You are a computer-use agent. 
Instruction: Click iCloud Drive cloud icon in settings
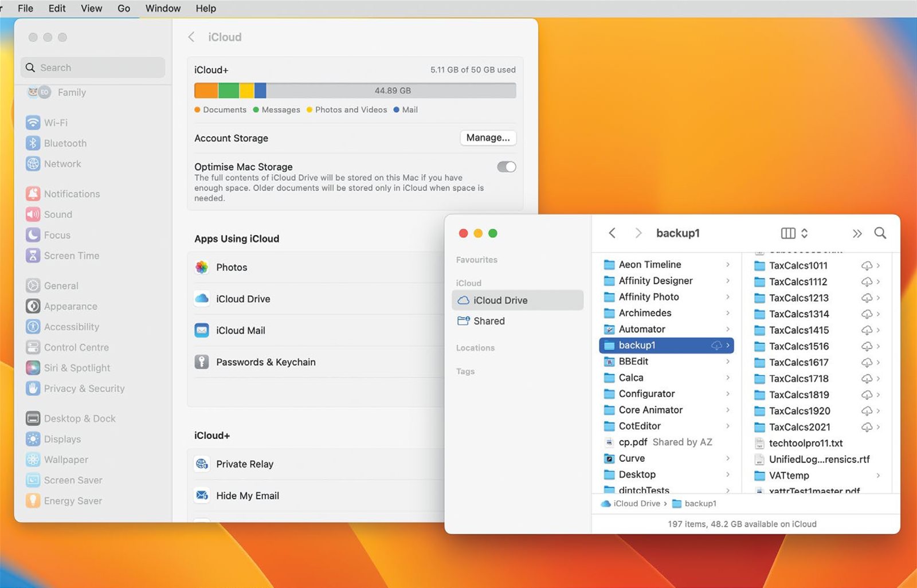[x=202, y=299]
